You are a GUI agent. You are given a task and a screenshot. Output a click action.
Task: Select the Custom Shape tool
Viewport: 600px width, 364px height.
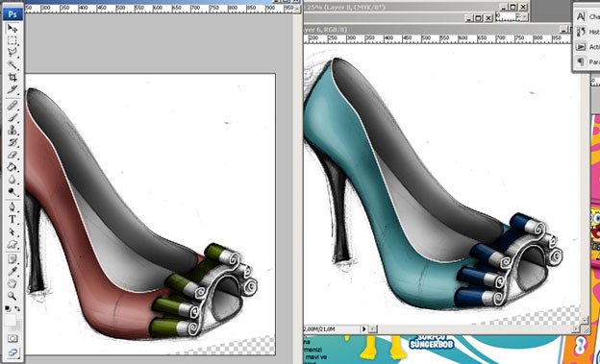tap(12, 244)
